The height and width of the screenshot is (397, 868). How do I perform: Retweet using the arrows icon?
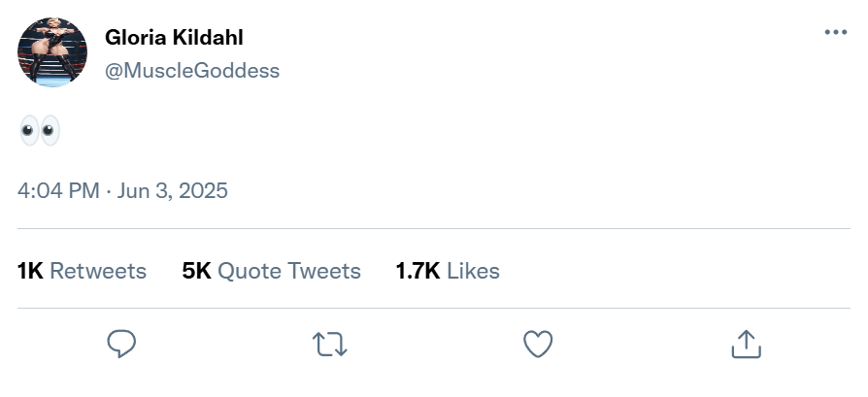click(x=330, y=343)
